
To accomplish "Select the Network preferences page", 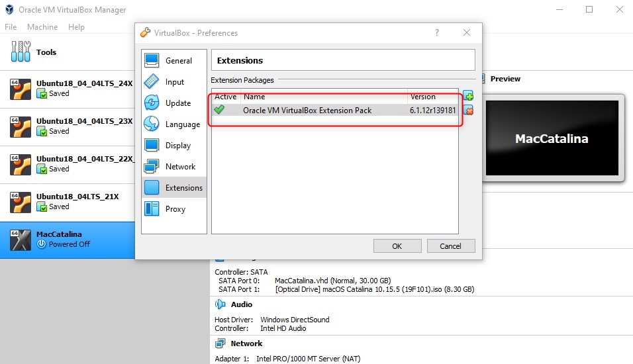I will [174, 166].
